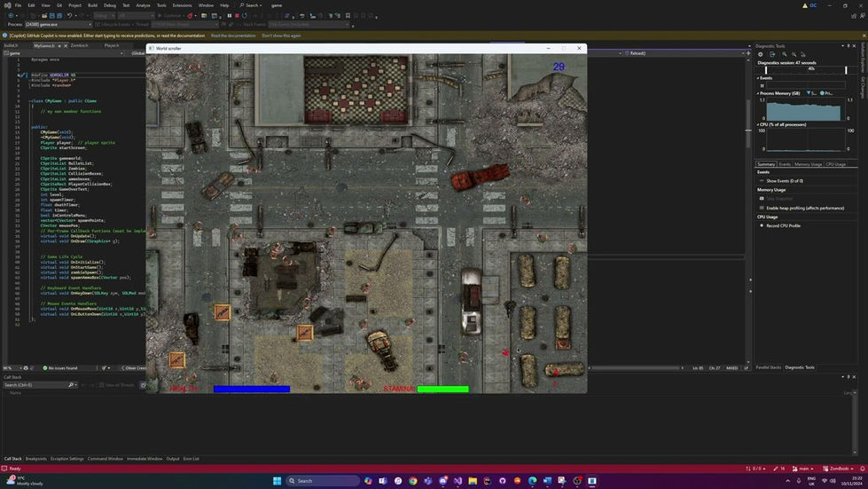Open Parallel Stacks tab

point(769,367)
